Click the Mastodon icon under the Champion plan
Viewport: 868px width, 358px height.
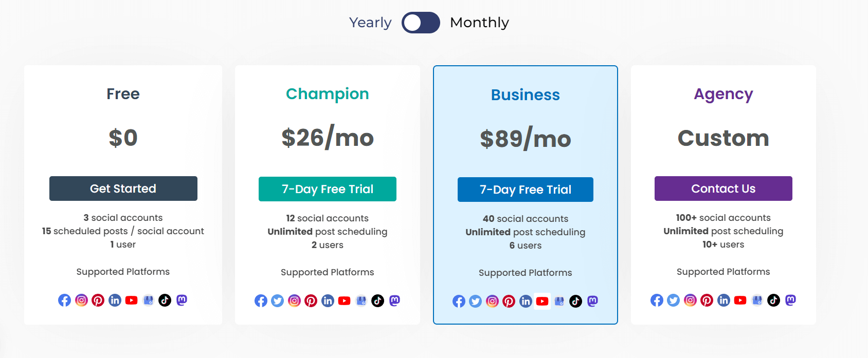tap(394, 300)
